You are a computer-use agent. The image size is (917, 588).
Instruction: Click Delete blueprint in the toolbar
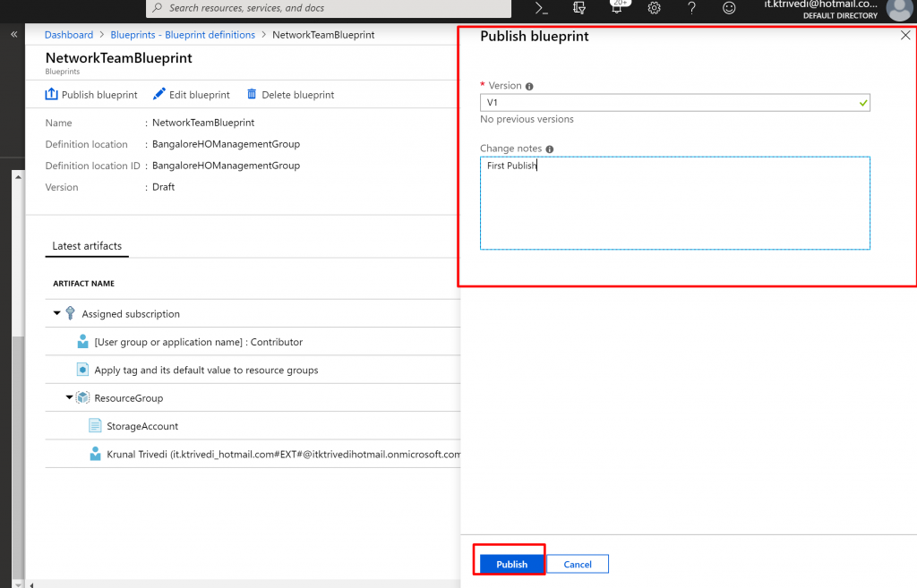[x=290, y=95]
